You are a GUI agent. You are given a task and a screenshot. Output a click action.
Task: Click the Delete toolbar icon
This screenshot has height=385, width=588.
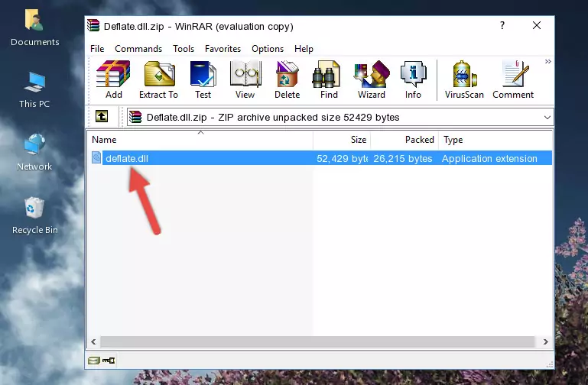click(288, 79)
